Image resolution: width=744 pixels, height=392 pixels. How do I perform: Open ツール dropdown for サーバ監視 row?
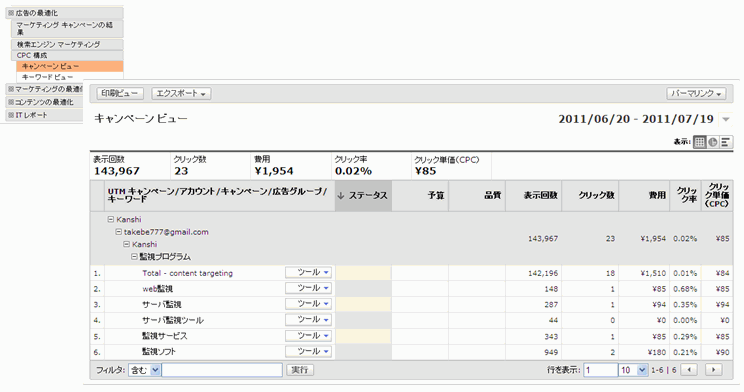[x=308, y=304]
